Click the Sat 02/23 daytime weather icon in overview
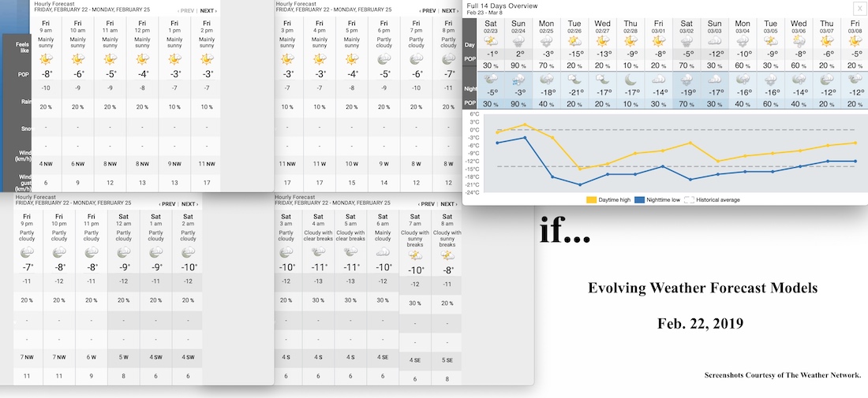Image resolution: width=868 pixels, height=398 pixels. coord(490,41)
